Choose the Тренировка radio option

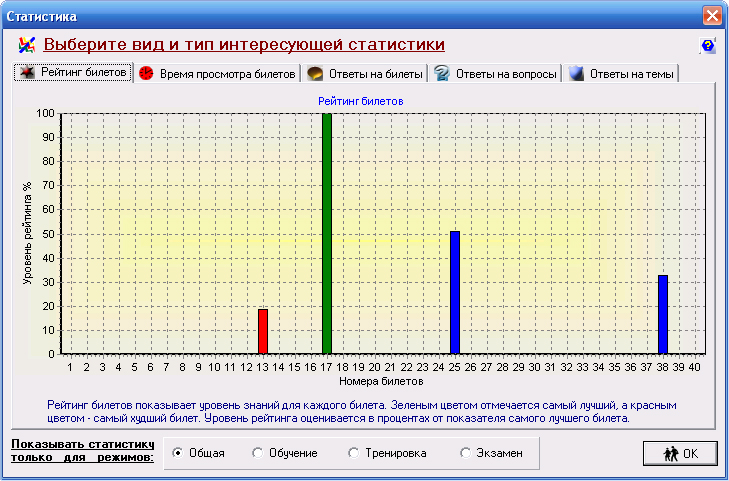pos(354,453)
